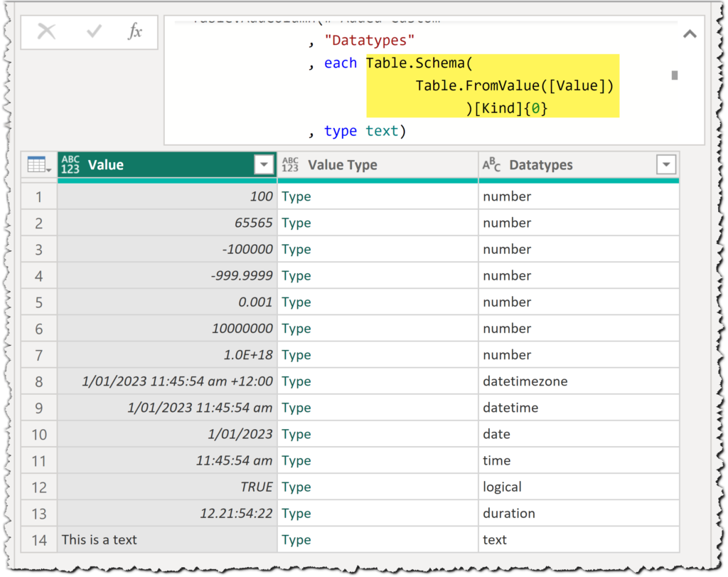Select the 'logical' cell
728x577 pixels.
[x=579, y=487]
